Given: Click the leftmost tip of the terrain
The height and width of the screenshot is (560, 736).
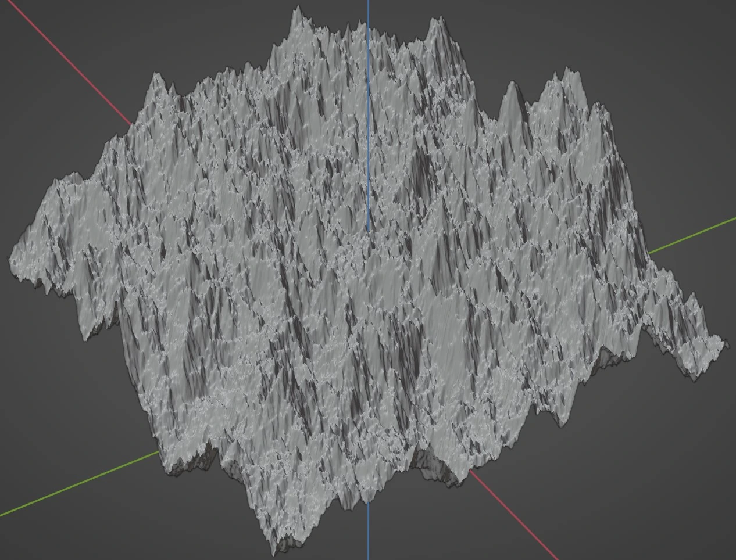Looking at the screenshot, I should pos(12,256).
